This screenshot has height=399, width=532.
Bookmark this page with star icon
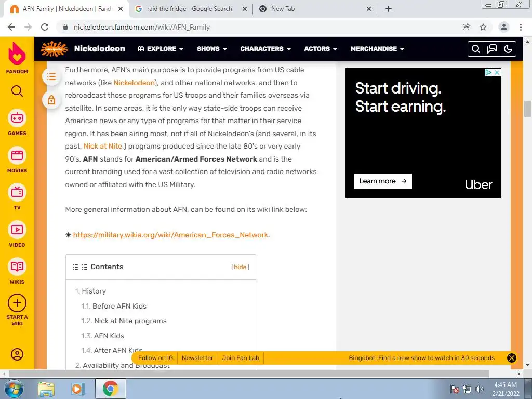click(x=483, y=27)
